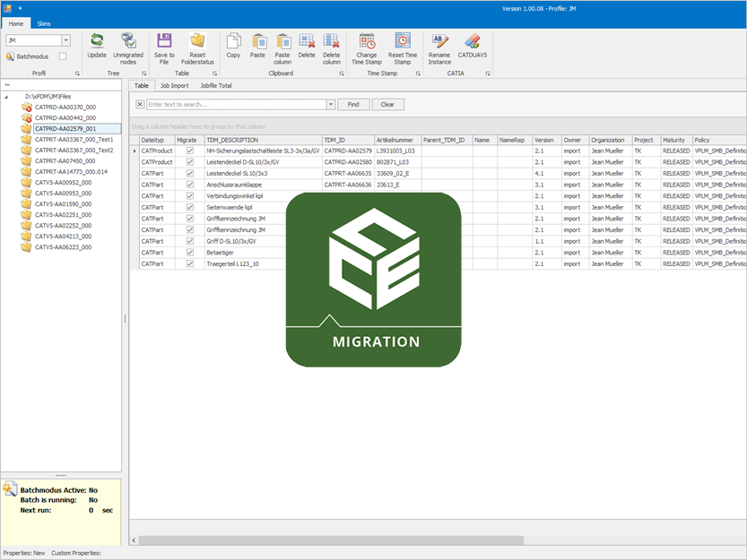Image resolution: width=747 pixels, height=560 pixels.
Task: Clear search text with X icon
Action: 140,104
